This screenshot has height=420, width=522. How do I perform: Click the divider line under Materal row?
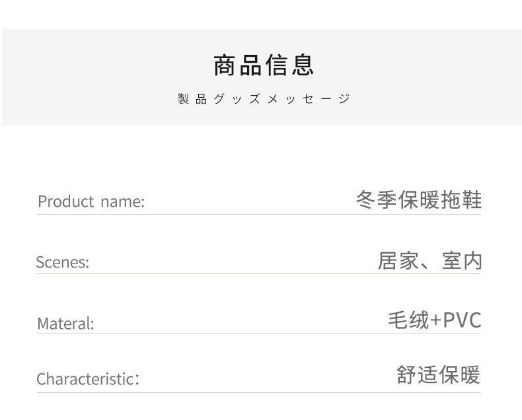click(258, 333)
